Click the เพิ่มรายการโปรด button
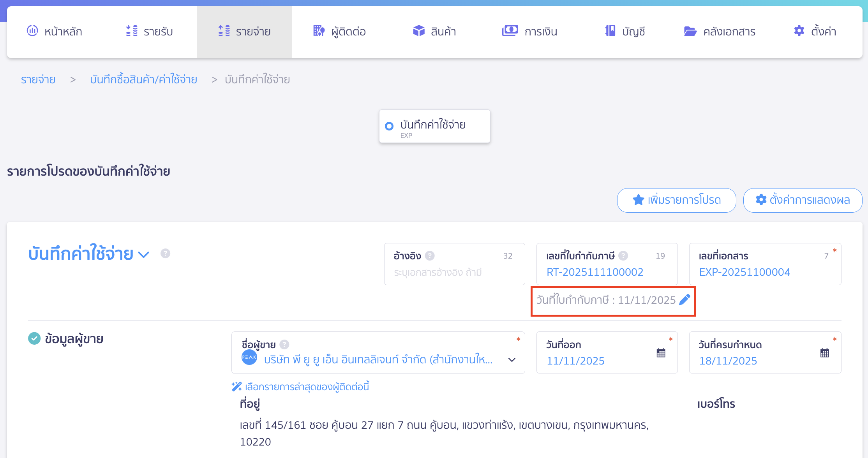The height and width of the screenshot is (458, 868). click(x=676, y=200)
